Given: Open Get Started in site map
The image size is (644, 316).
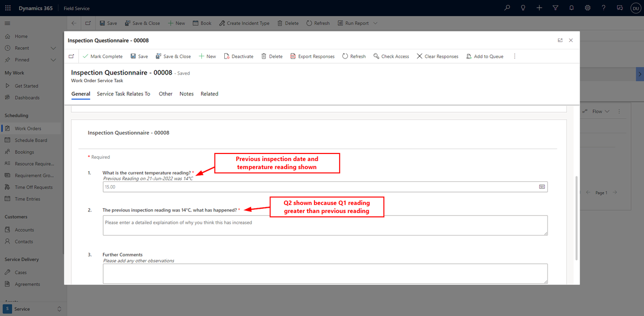Looking at the screenshot, I should 26,86.
